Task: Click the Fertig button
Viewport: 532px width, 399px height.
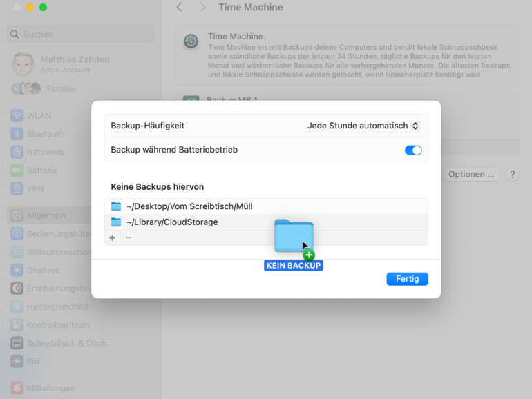Action: point(407,279)
